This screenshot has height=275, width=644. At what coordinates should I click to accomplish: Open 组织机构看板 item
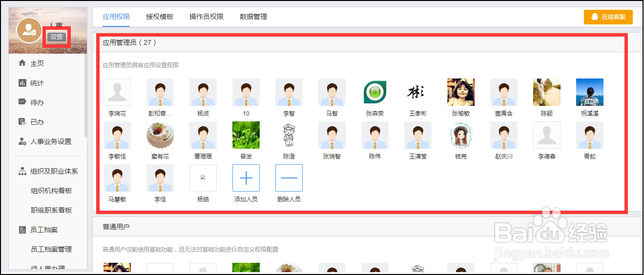pyautogui.click(x=51, y=191)
